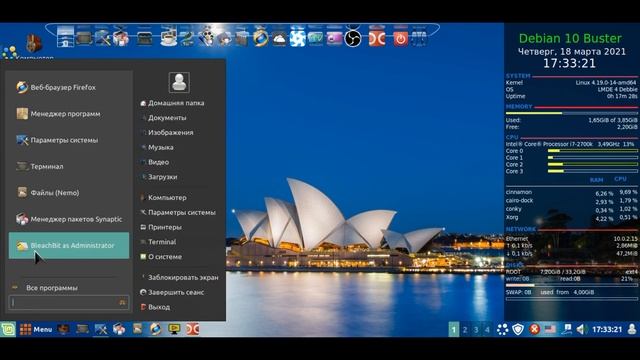The width and height of the screenshot is (640, 360).
Task: Click the settings tools icon in top dock
Action: [102, 38]
